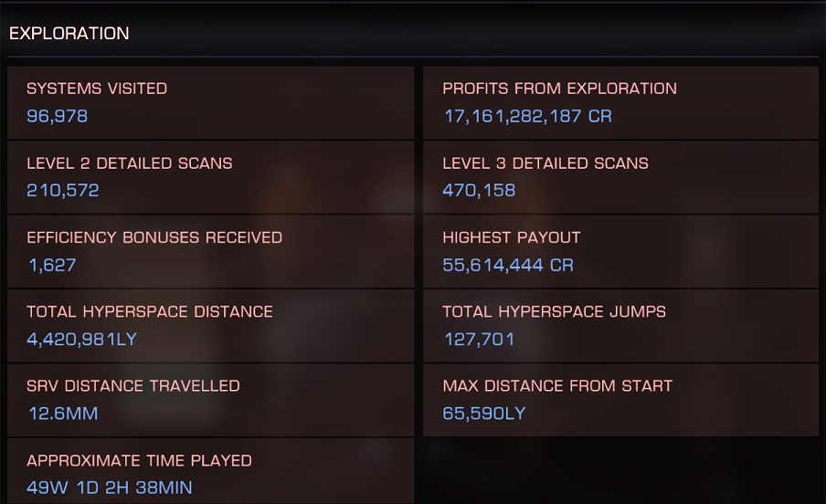Select the 96,978 systems visited value
The height and width of the screenshot is (504, 826).
[58, 116]
